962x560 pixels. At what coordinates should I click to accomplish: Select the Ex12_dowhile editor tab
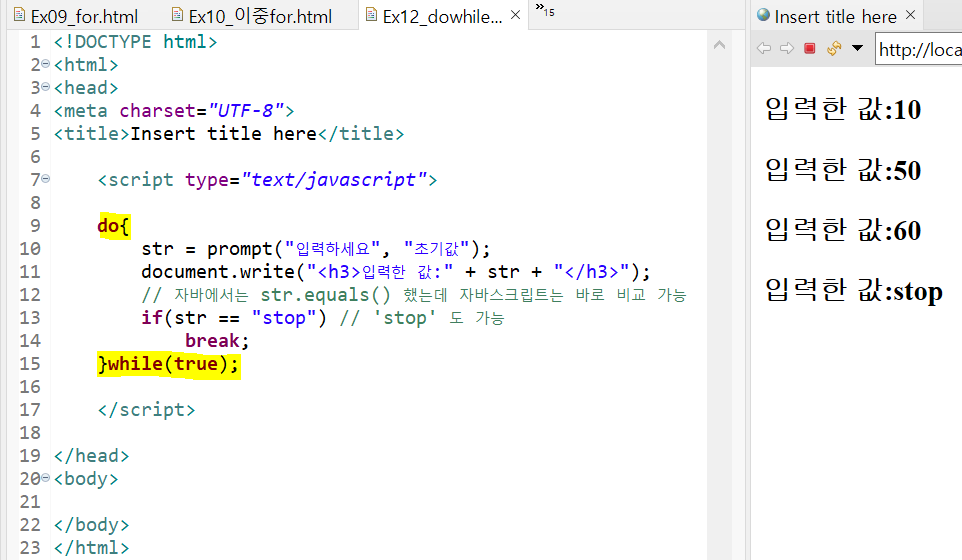442,17
